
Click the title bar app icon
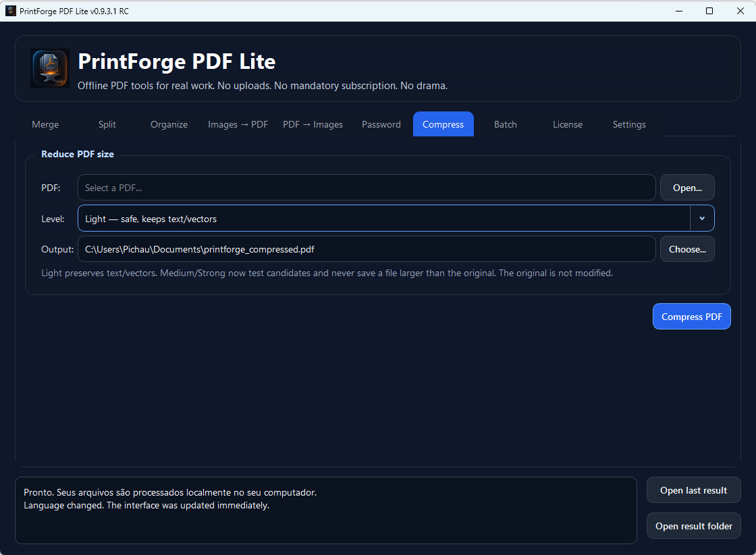(x=11, y=11)
